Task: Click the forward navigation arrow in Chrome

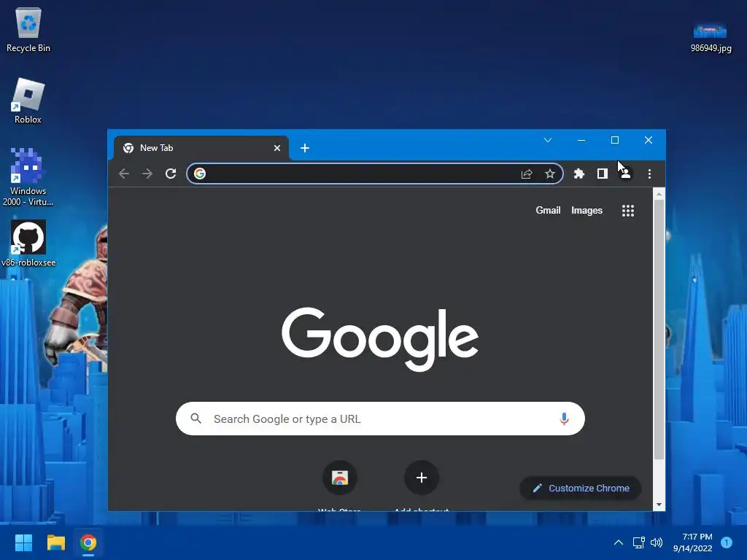Action: tap(147, 174)
